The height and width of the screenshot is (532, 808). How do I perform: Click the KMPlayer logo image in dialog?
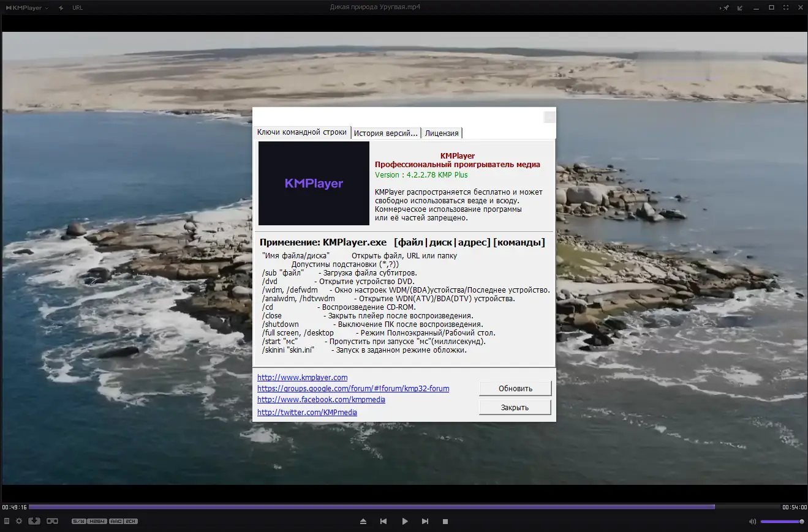(x=314, y=183)
